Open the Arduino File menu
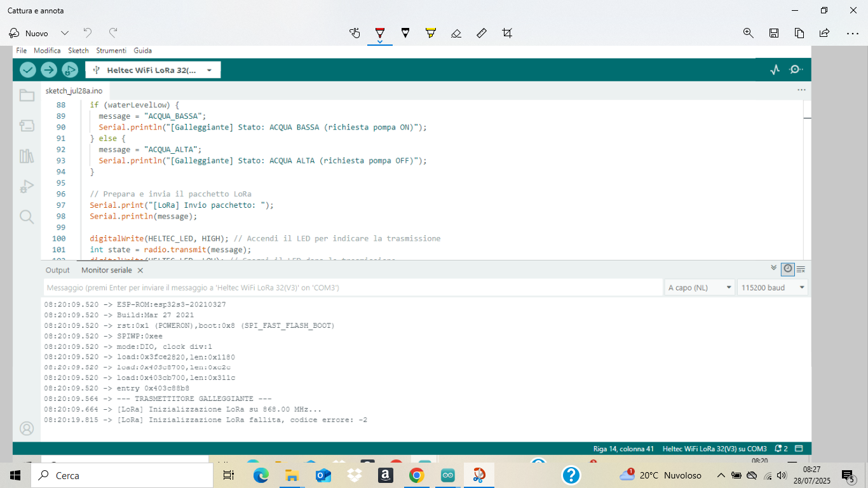Image resolution: width=868 pixels, height=488 pixels. (21, 50)
